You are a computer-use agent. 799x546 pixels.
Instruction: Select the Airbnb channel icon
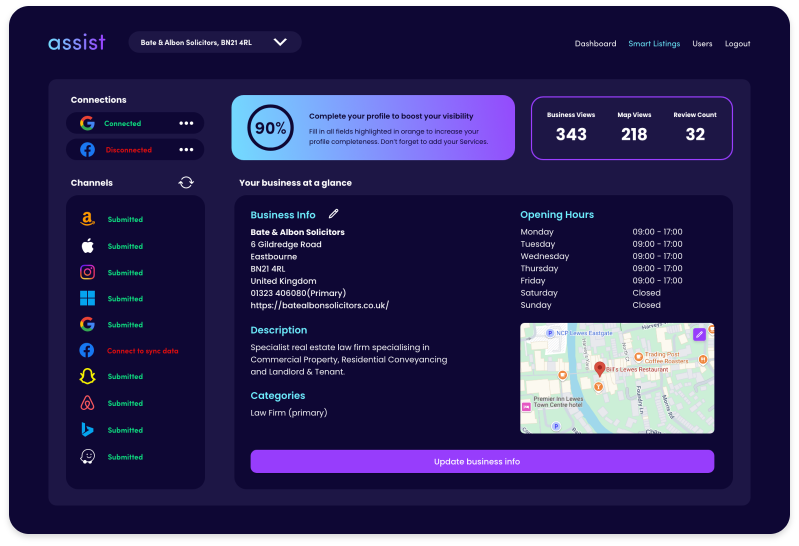point(88,403)
